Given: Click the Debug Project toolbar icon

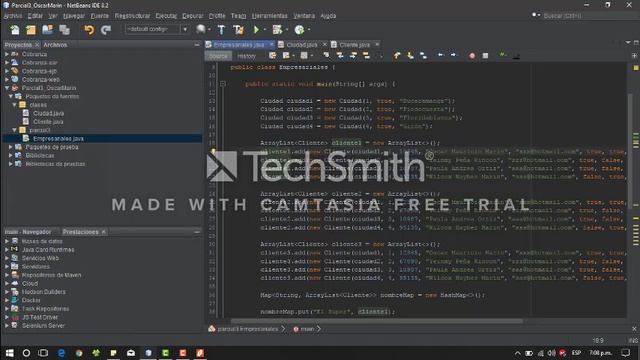Looking at the screenshot, I should point(278,29).
